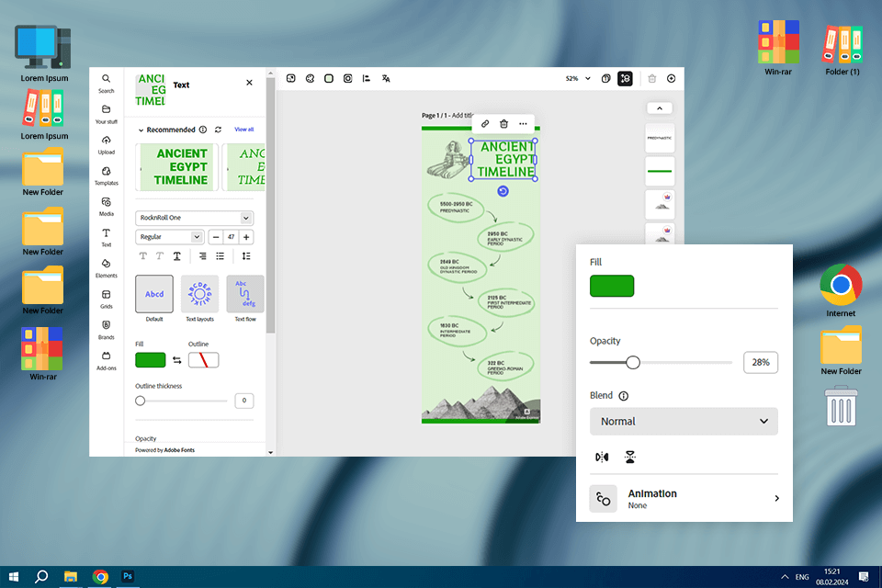Open the Elements panel

(x=106, y=268)
